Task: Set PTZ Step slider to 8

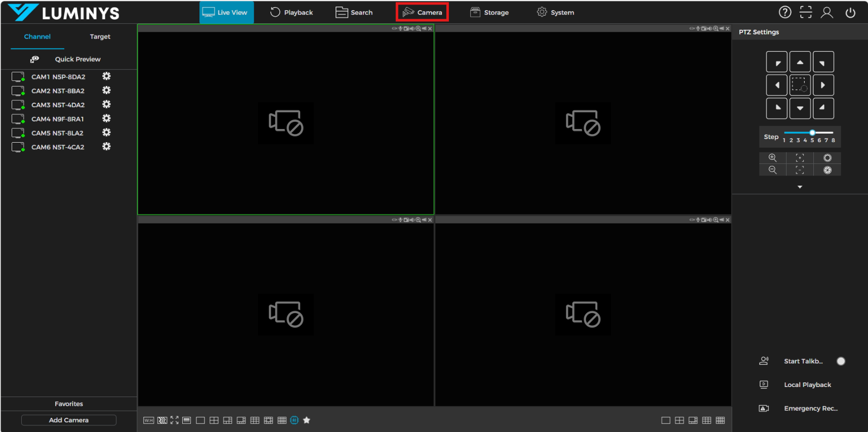Action: 833,133
